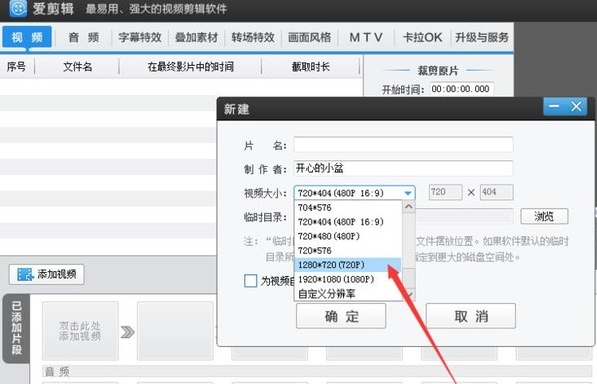The image size is (597, 384).
Task: Click the width field showing 720
Action: (445, 192)
